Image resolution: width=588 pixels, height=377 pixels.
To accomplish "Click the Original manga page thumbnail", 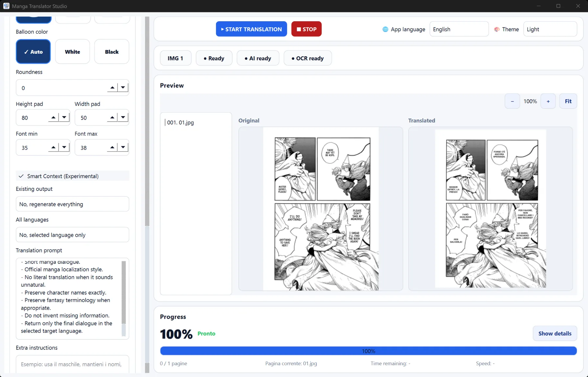I will pos(321,209).
